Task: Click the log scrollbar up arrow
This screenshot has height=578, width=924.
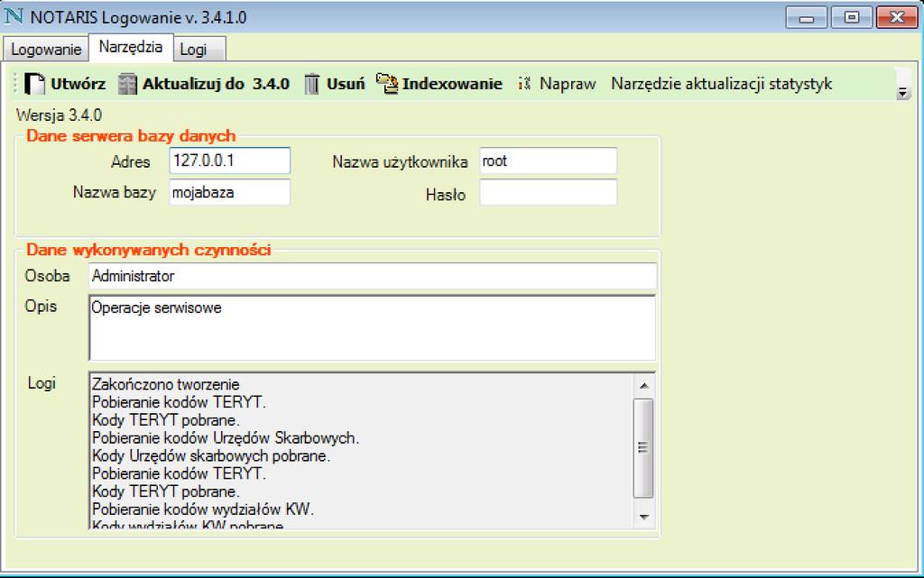Action: point(643,386)
